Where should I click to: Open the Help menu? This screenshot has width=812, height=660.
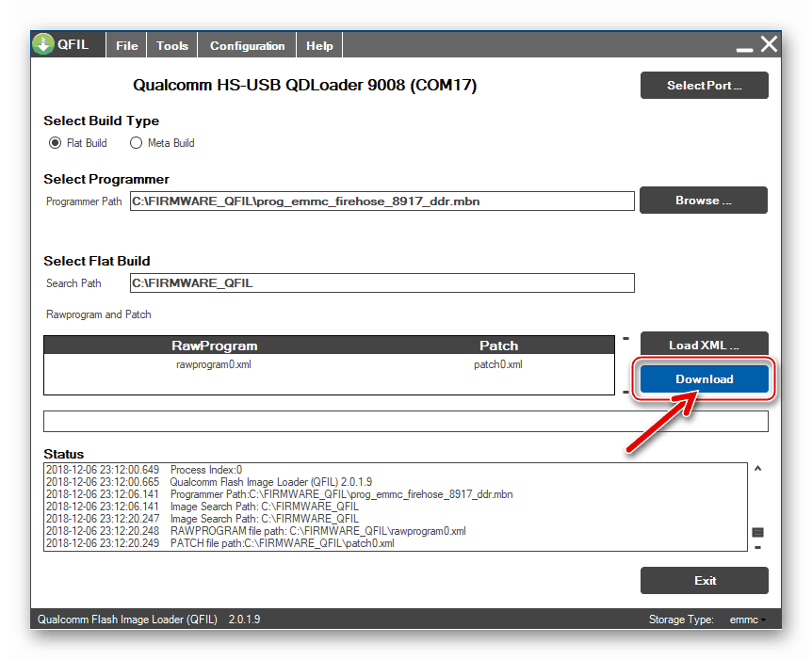pos(319,45)
